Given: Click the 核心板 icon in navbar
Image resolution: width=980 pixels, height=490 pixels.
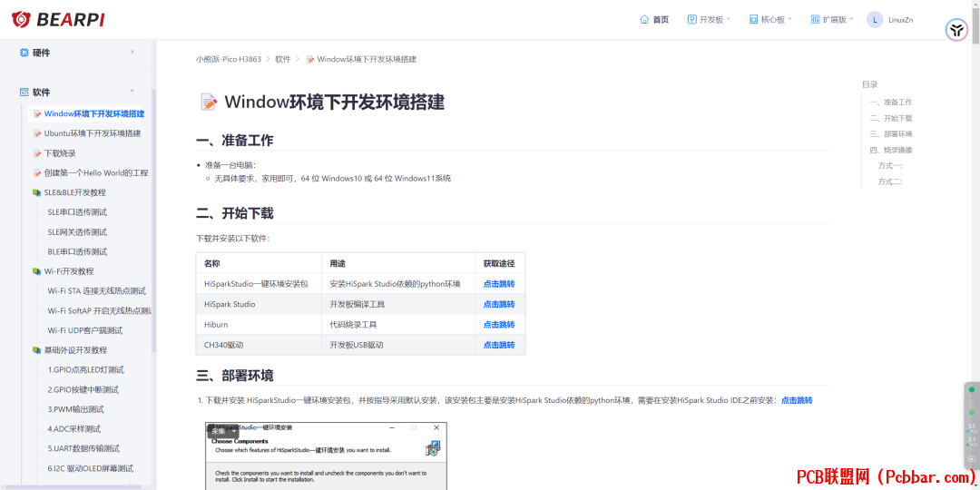Looking at the screenshot, I should [754, 19].
